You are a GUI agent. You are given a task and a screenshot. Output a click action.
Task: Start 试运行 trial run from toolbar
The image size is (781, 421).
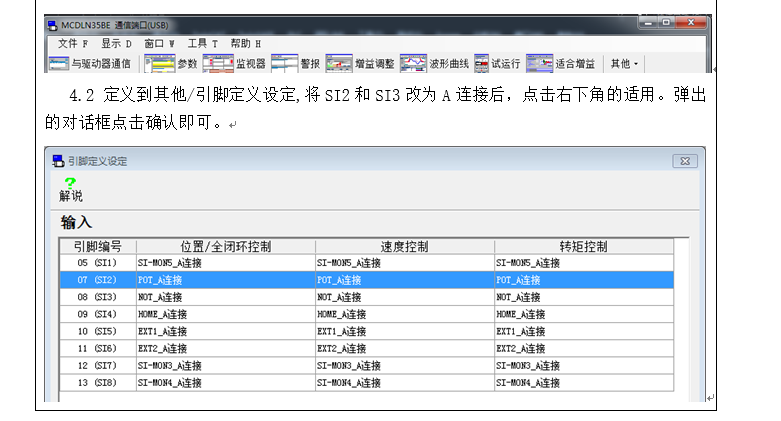(481, 64)
